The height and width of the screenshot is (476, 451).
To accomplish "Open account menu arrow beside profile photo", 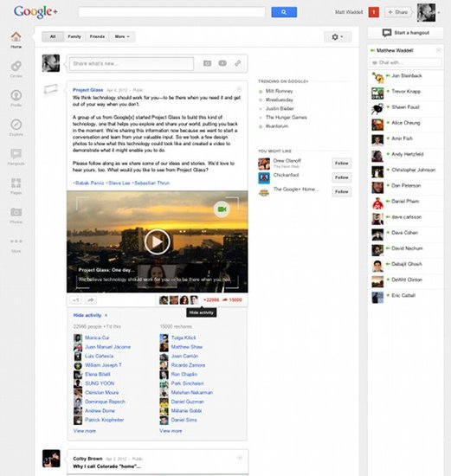I will tap(439, 13).
